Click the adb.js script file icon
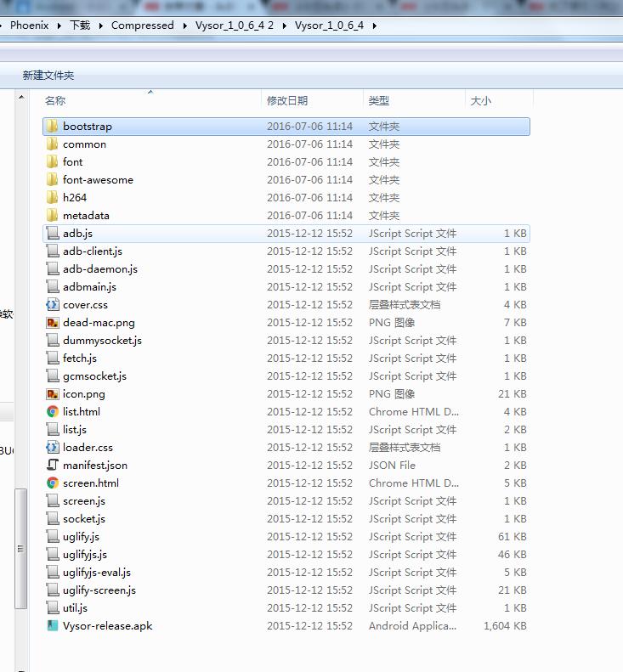 point(53,233)
